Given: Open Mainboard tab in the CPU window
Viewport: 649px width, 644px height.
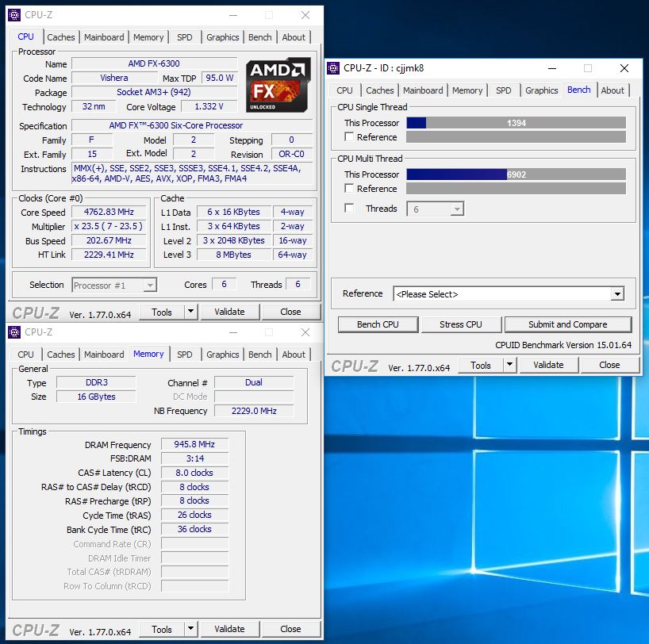Looking at the screenshot, I should click(104, 37).
